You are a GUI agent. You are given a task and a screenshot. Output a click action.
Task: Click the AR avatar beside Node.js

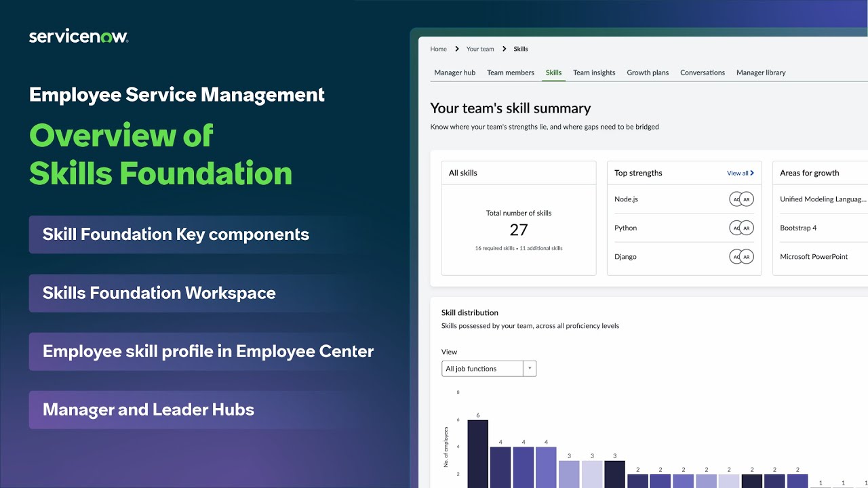747,199
